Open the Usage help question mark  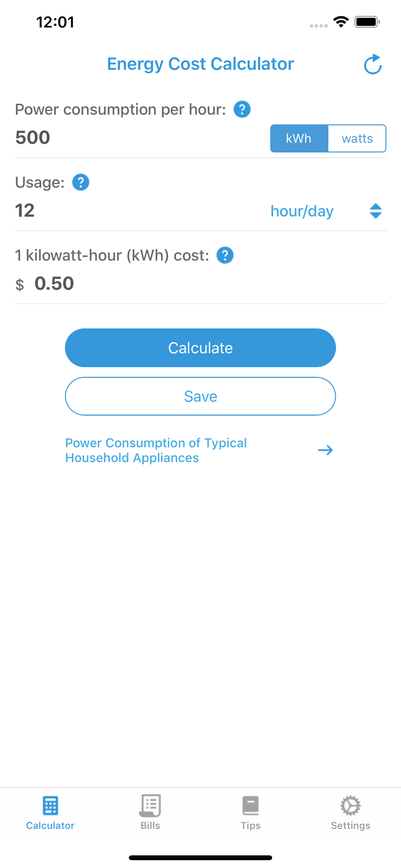tap(81, 182)
